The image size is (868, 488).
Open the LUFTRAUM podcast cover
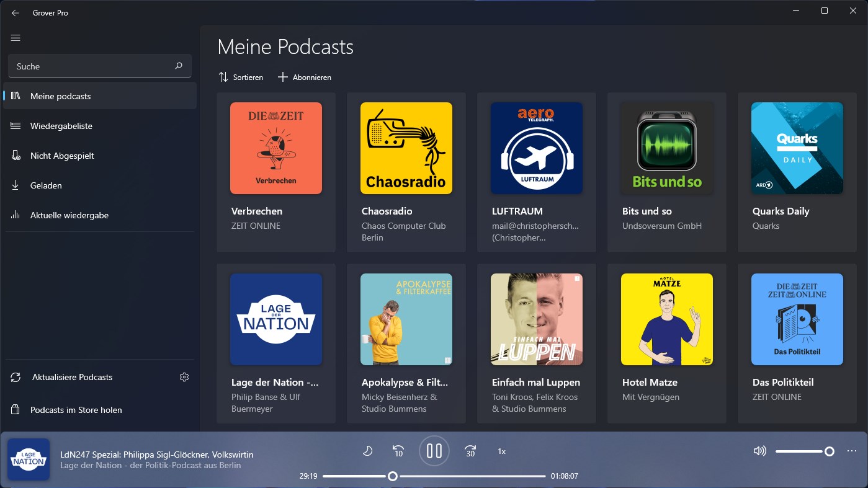pyautogui.click(x=537, y=148)
